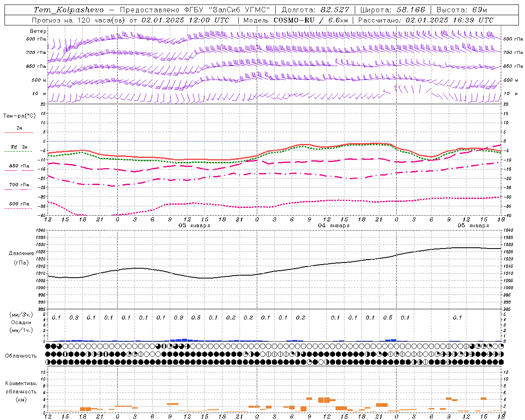This screenshot has height=420, width=525.
Task: Click the 0.9 precipitation value
Action: point(178,317)
